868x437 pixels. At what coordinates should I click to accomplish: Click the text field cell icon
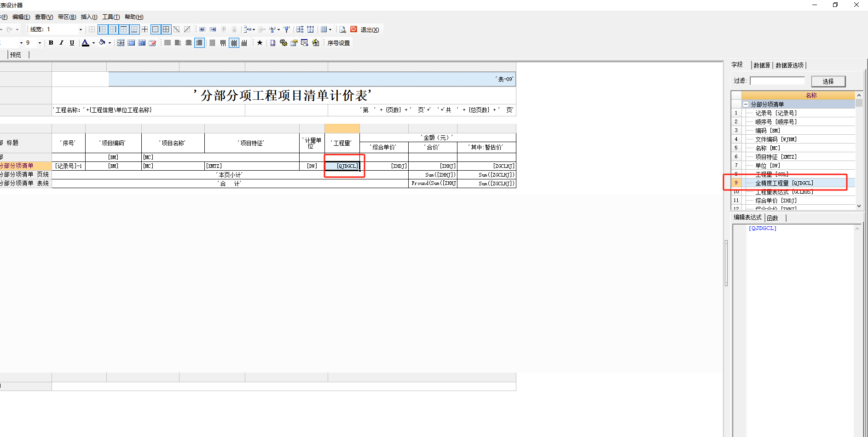click(121, 43)
